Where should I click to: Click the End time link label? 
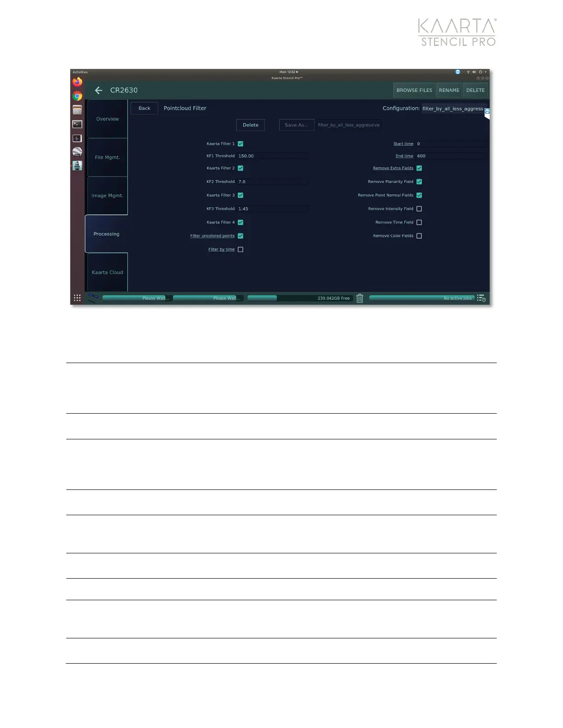point(404,156)
